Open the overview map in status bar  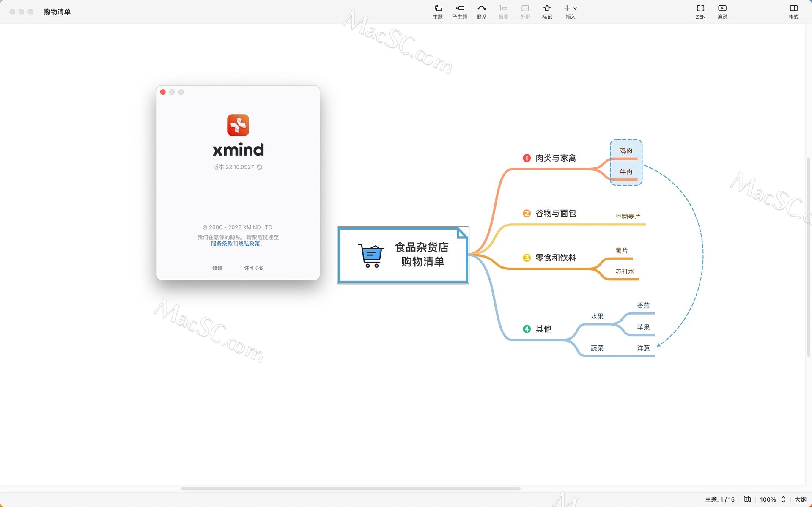[x=747, y=499]
